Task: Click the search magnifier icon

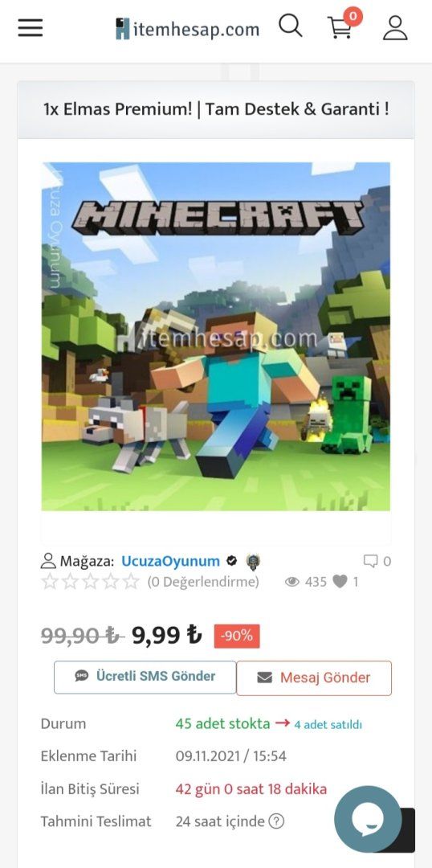Action: 291,26
